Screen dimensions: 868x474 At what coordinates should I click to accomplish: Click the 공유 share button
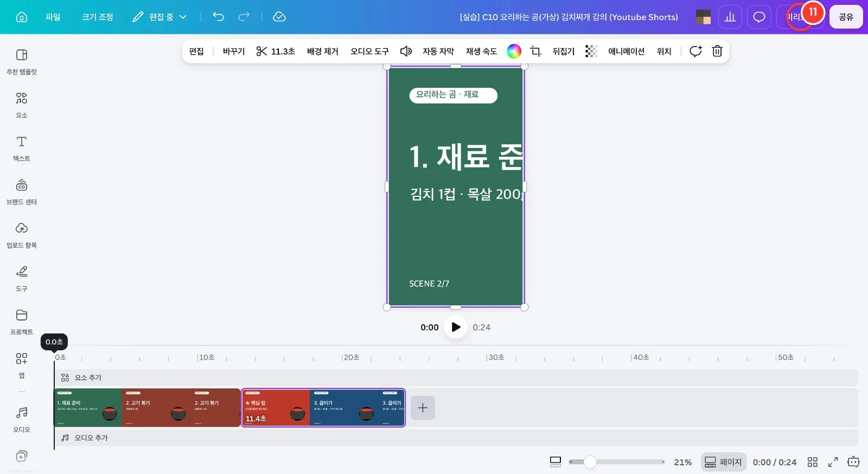846,17
